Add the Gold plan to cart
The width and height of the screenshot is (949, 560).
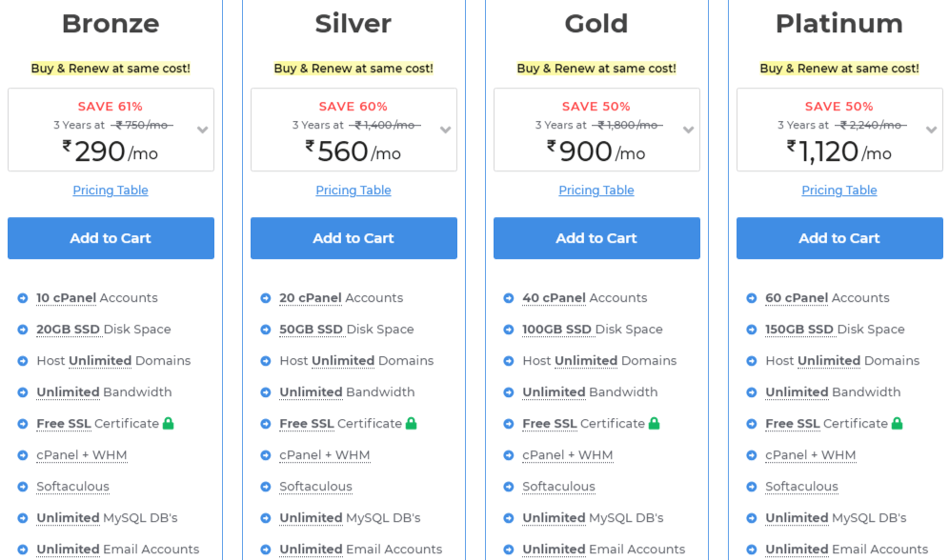coord(596,238)
